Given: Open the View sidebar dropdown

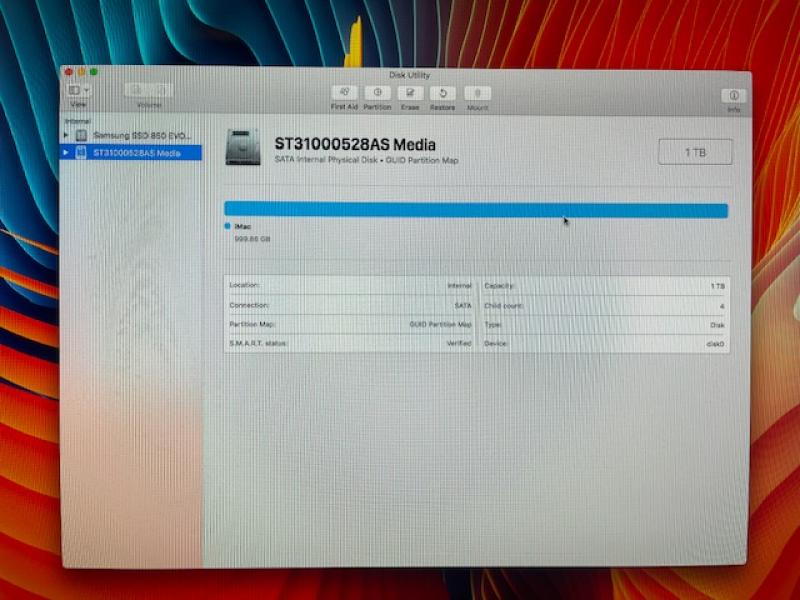Looking at the screenshot, I should click(78, 90).
